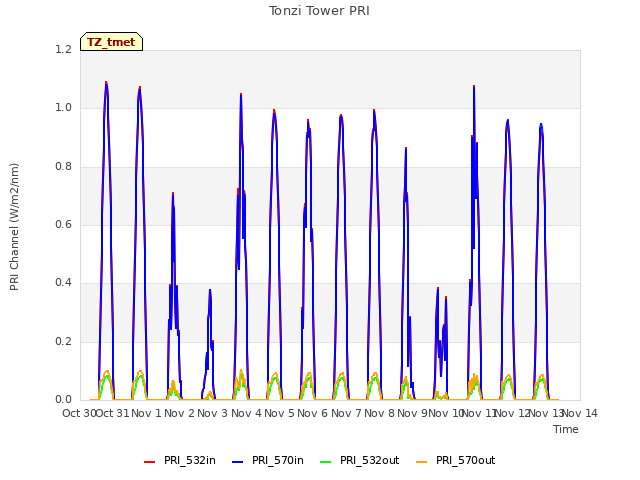Click the 1.0 y-axis tick label
Screen dimensions: 640x480
coord(63,108)
